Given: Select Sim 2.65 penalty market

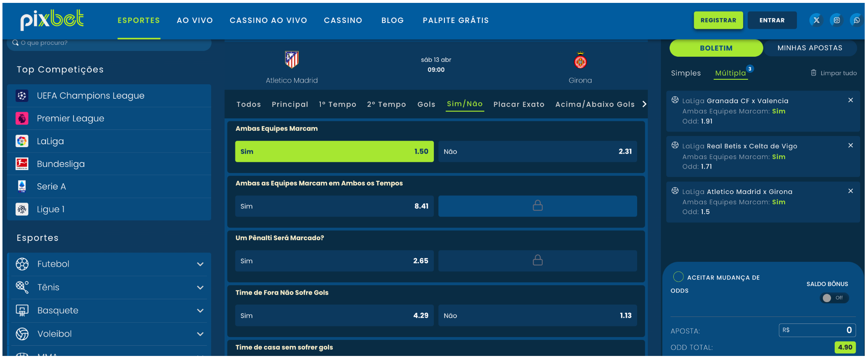Looking at the screenshot, I should click(x=334, y=261).
